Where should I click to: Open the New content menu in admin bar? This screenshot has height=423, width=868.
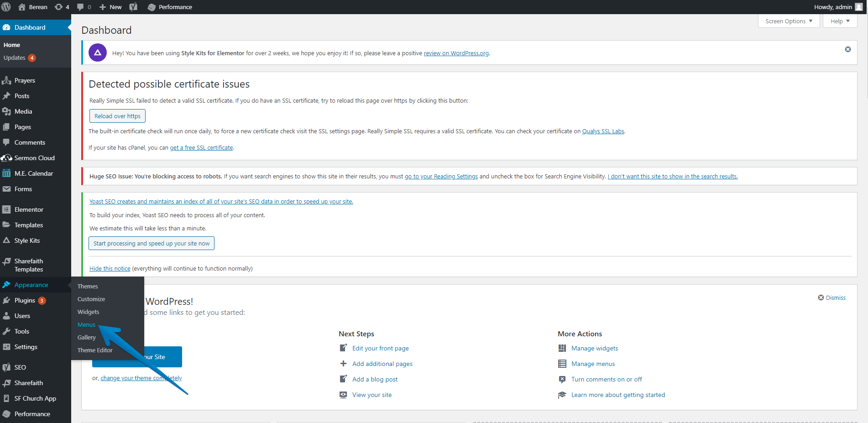(110, 7)
